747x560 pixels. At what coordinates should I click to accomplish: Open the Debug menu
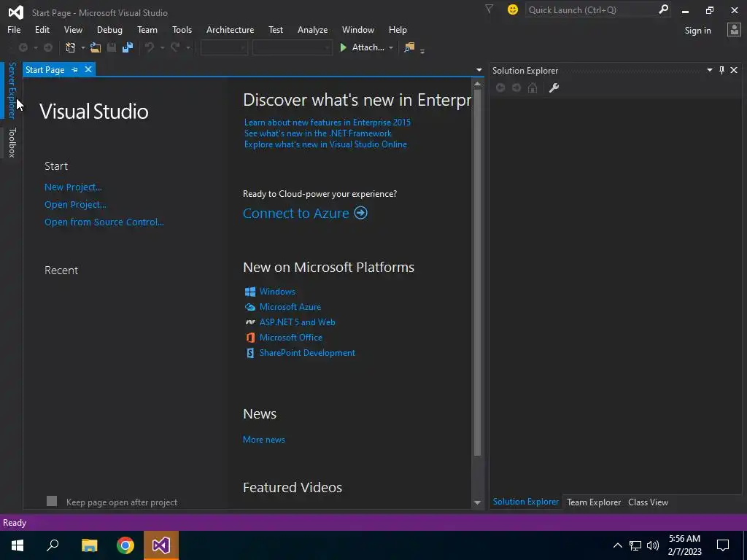(x=109, y=29)
